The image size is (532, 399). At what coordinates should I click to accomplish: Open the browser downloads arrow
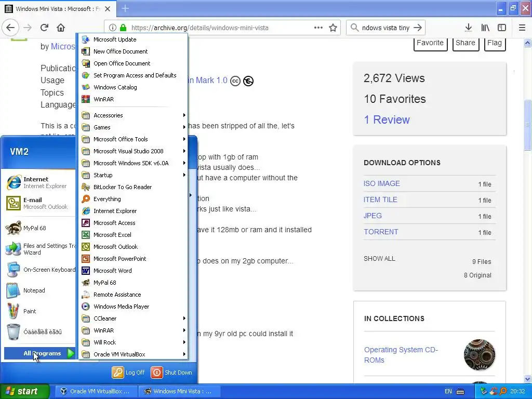coord(468,28)
